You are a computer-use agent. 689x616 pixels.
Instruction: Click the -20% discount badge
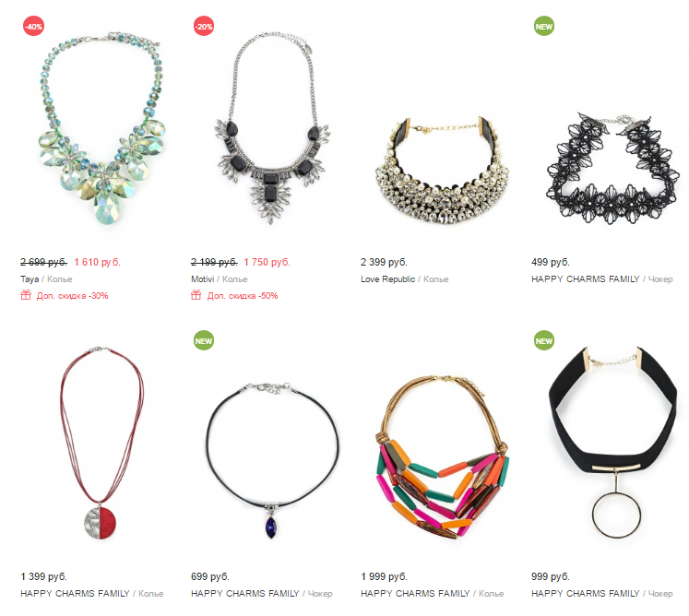click(204, 27)
